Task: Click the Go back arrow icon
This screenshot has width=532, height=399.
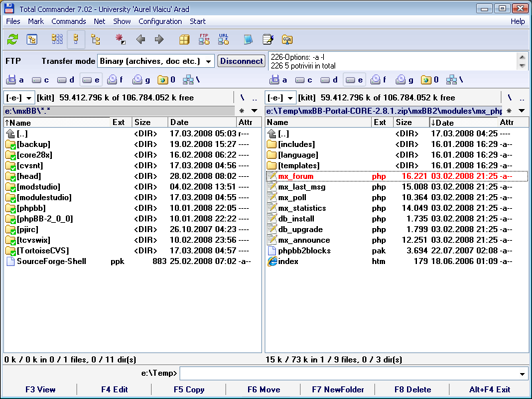Action: point(141,39)
